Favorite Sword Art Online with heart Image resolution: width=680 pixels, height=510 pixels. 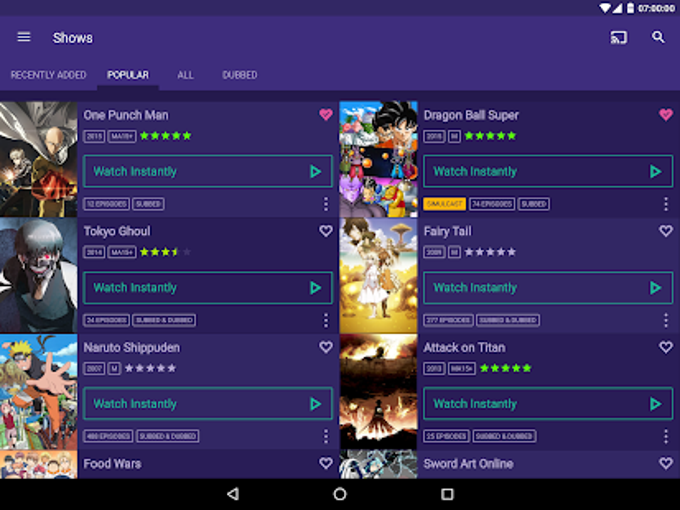point(666,463)
